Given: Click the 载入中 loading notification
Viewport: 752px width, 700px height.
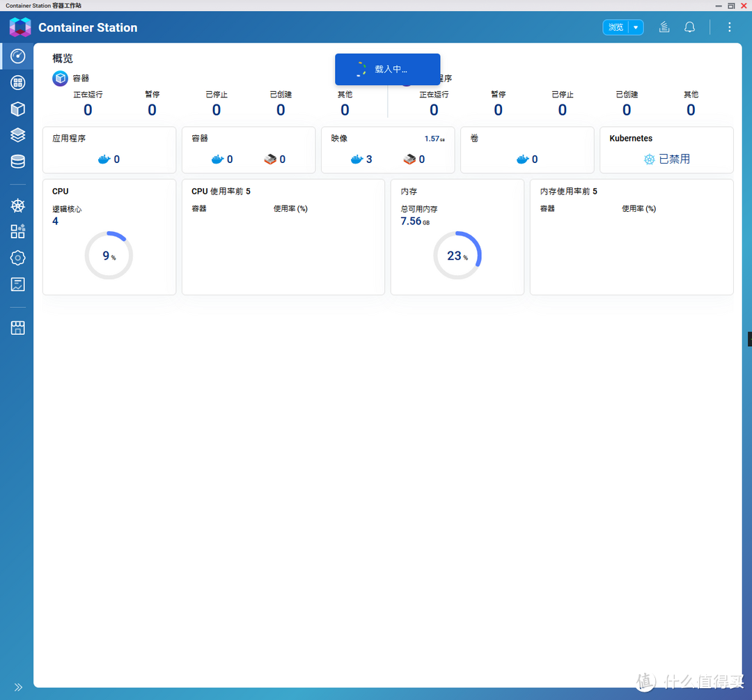Looking at the screenshot, I should click(x=388, y=70).
